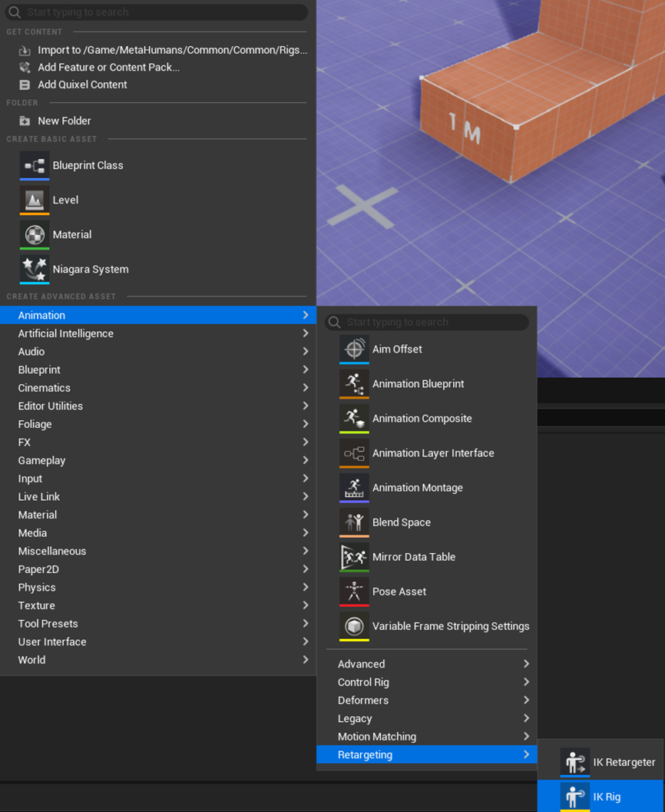
Task: Open the Paper2D category
Action: (x=158, y=569)
